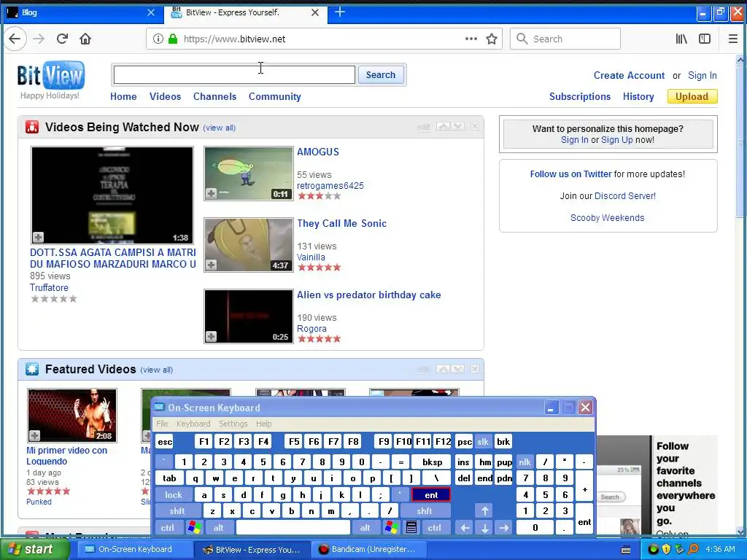Rate AMOGUS video using its star rating

coord(320,195)
